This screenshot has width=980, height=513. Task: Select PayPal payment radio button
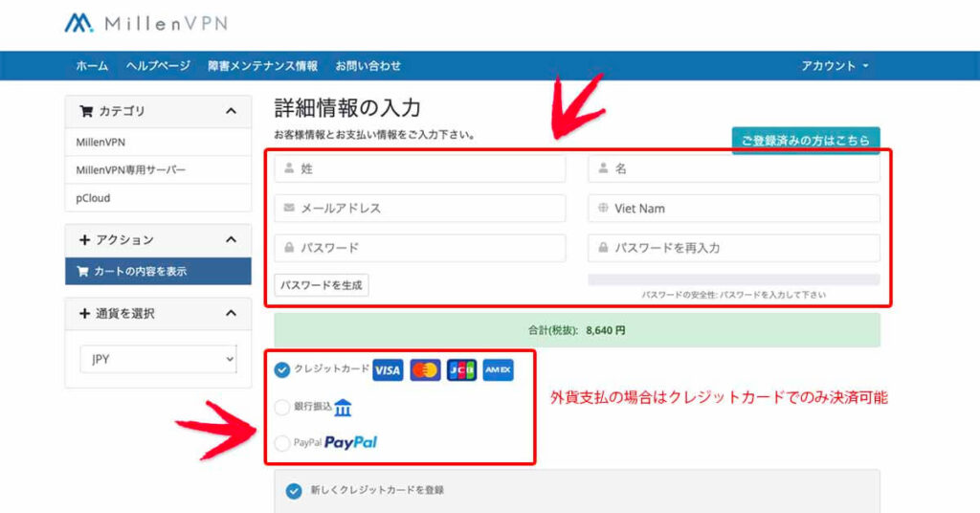(282, 443)
